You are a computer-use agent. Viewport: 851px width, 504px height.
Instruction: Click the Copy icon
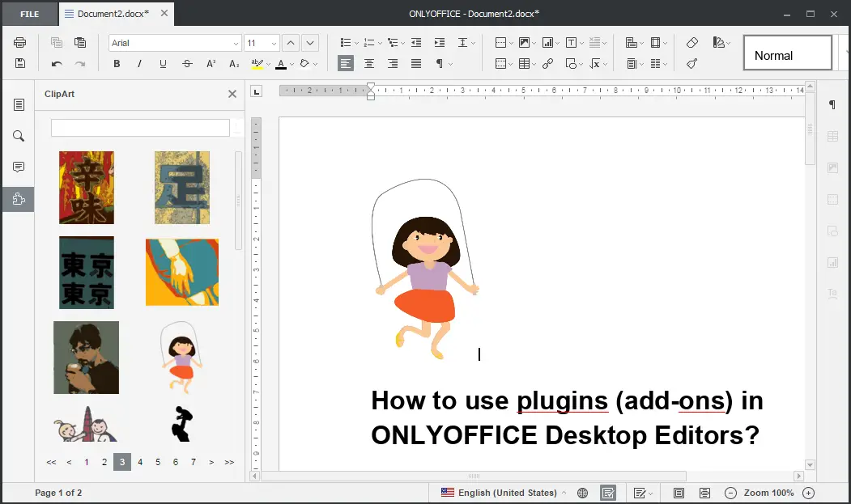[x=57, y=42]
